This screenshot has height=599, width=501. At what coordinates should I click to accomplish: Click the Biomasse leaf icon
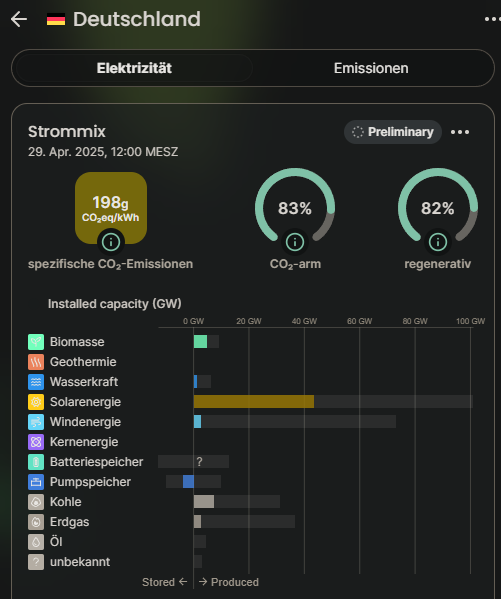point(36,342)
